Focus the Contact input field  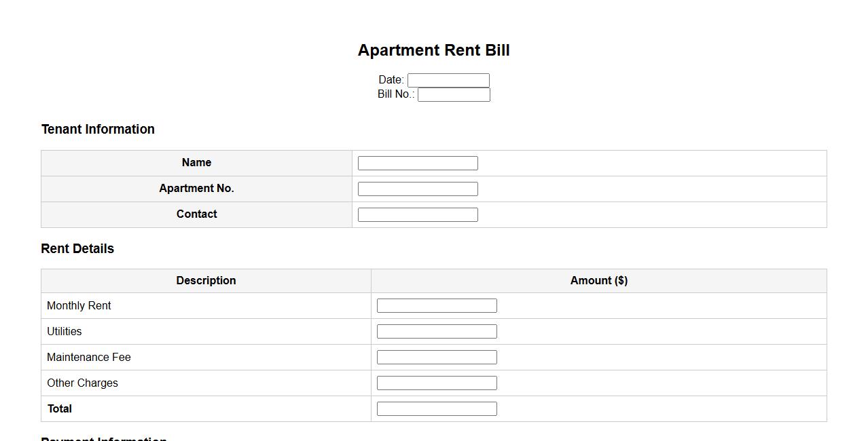(x=418, y=214)
